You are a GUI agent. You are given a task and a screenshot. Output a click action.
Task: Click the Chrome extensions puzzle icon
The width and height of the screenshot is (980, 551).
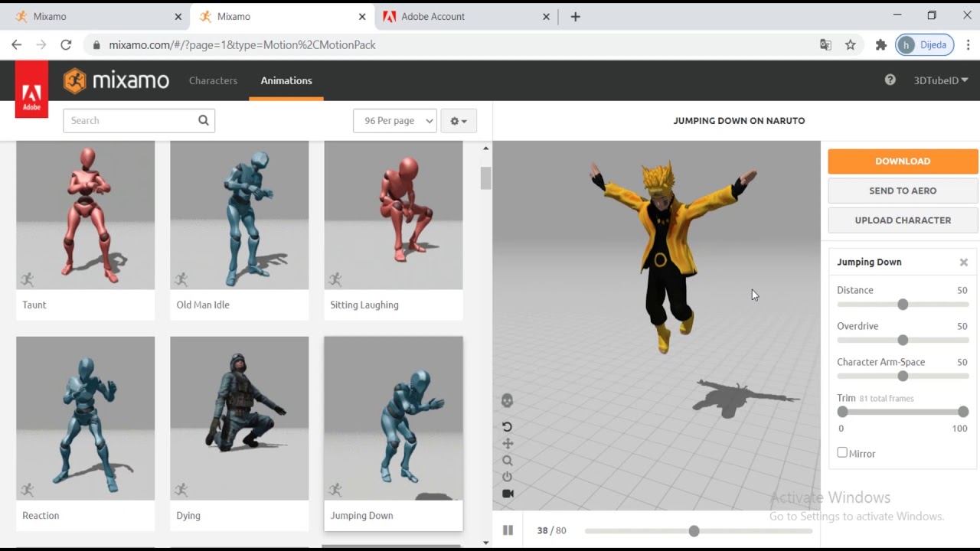(x=881, y=45)
